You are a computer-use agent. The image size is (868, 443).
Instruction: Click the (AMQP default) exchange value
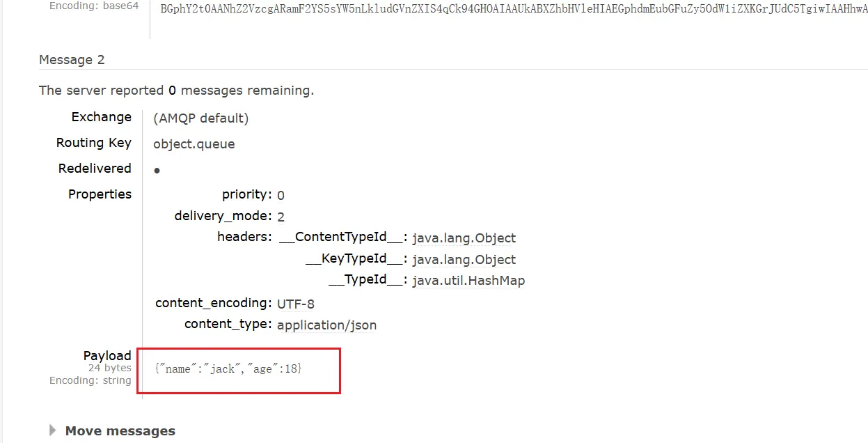point(200,118)
